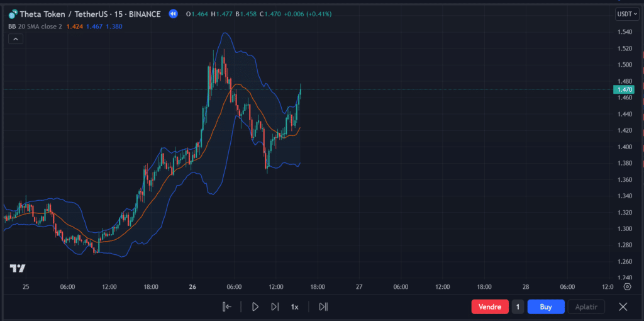This screenshot has height=321, width=644.
Task: Click the high price H1.477 readout
Action: click(x=222, y=14)
